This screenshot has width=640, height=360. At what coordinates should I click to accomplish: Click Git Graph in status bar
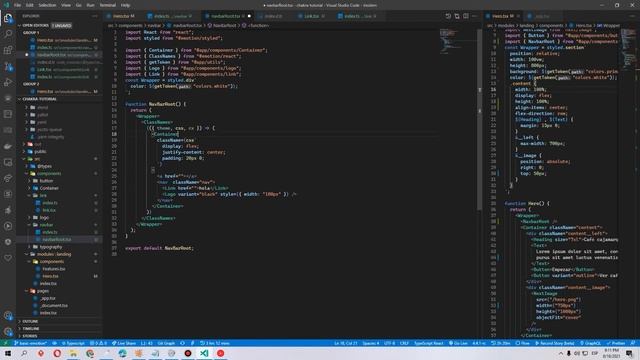[166, 343]
